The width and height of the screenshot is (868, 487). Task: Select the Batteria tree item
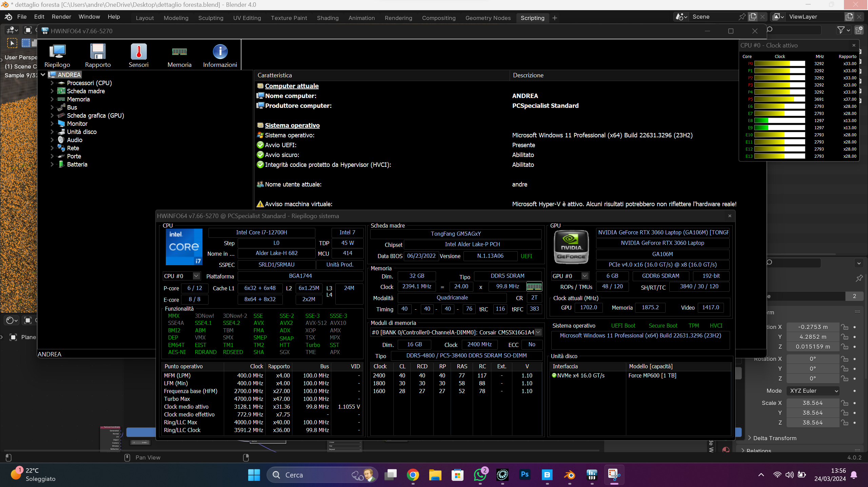point(77,164)
